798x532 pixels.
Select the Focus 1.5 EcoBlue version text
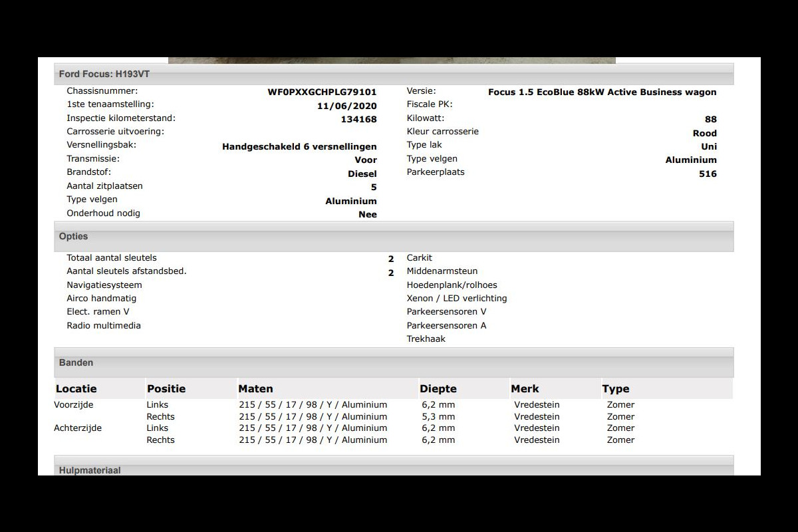click(x=602, y=92)
